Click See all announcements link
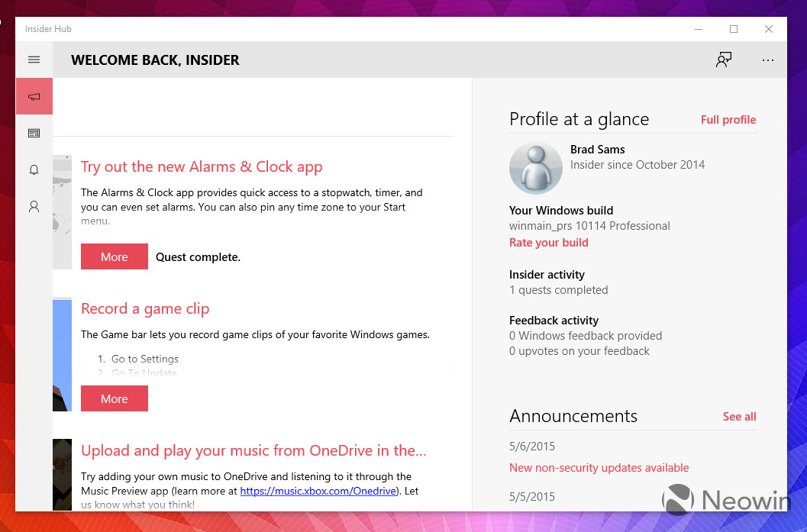Viewport: 807px width, 532px height. click(739, 417)
